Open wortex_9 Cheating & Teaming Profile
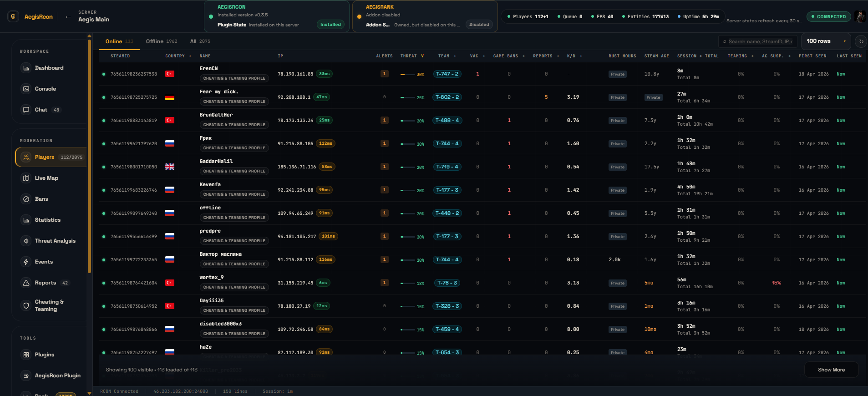This screenshot has width=868, height=396. (x=234, y=287)
